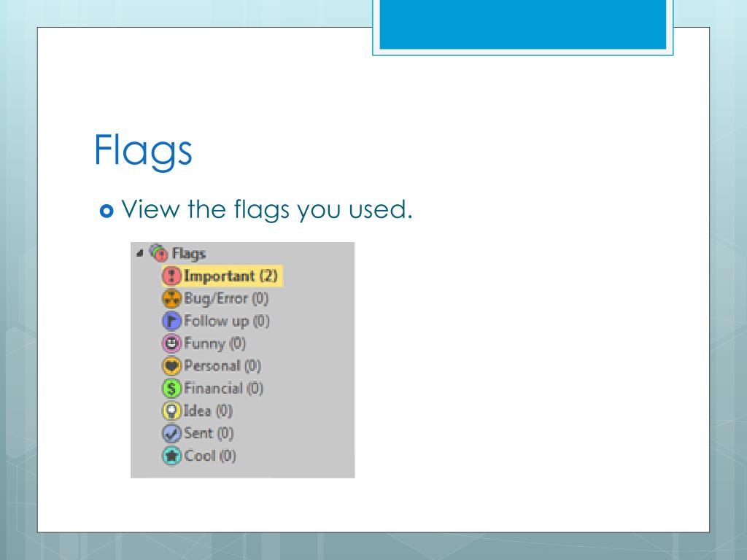
Task: Click the 'View the flags you used.' text
Action: click(267, 209)
